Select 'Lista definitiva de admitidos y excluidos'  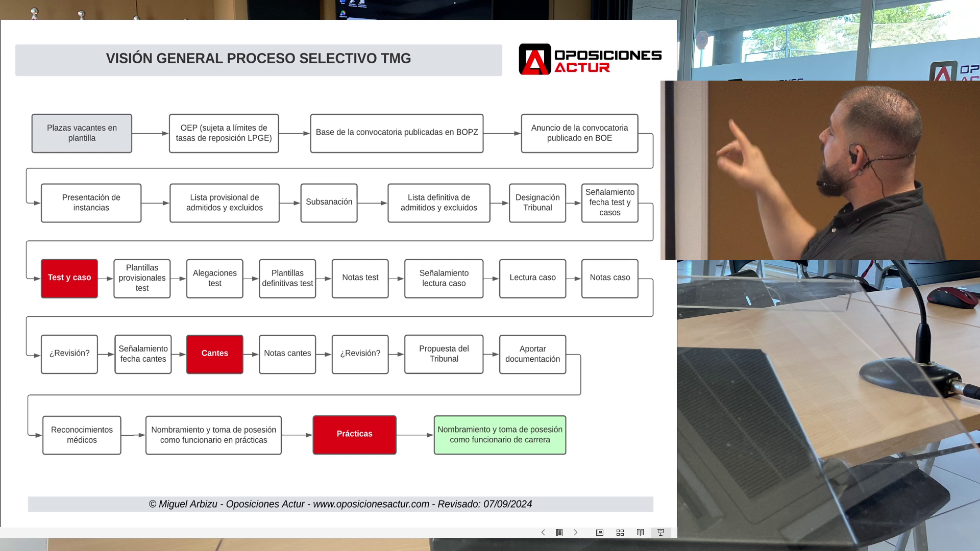439,203
